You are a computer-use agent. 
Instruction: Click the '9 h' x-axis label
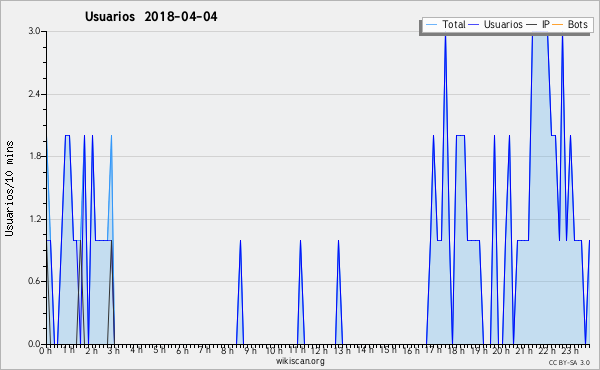pos(250,351)
